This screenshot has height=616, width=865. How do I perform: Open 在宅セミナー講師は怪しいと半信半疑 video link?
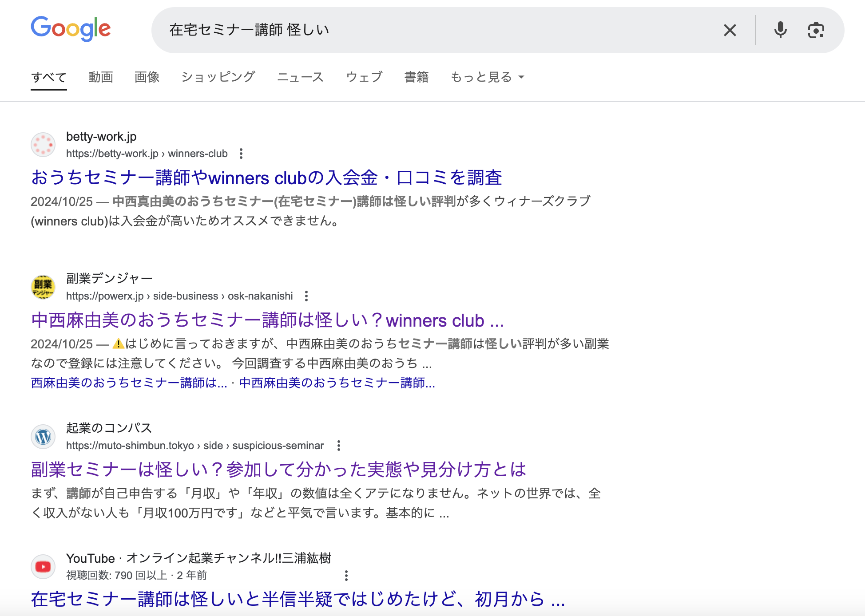[298, 599]
